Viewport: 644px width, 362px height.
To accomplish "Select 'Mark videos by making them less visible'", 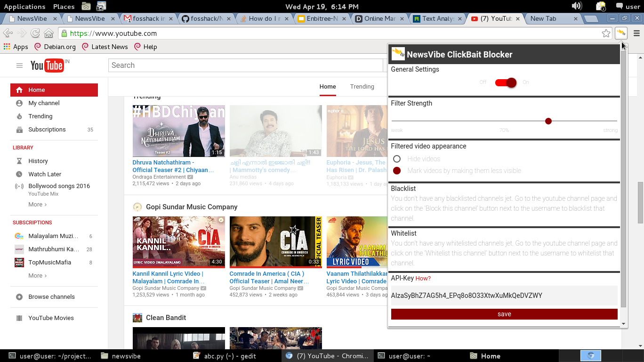I will coord(397,171).
